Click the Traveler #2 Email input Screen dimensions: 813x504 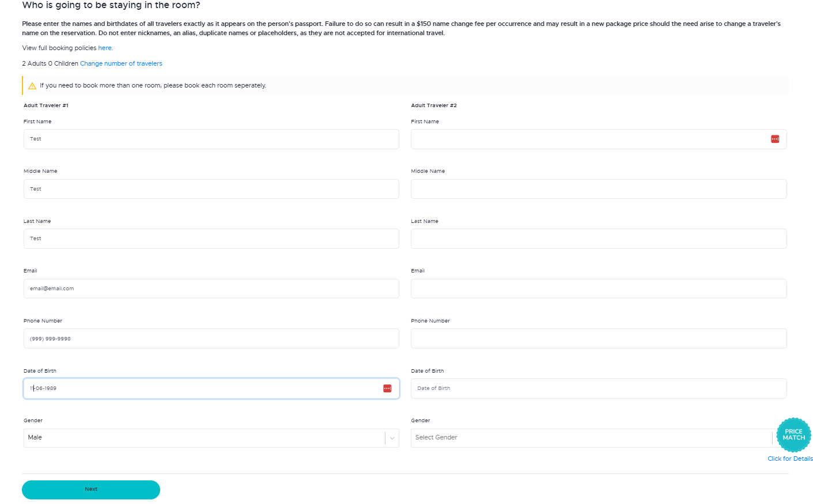coord(598,289)
